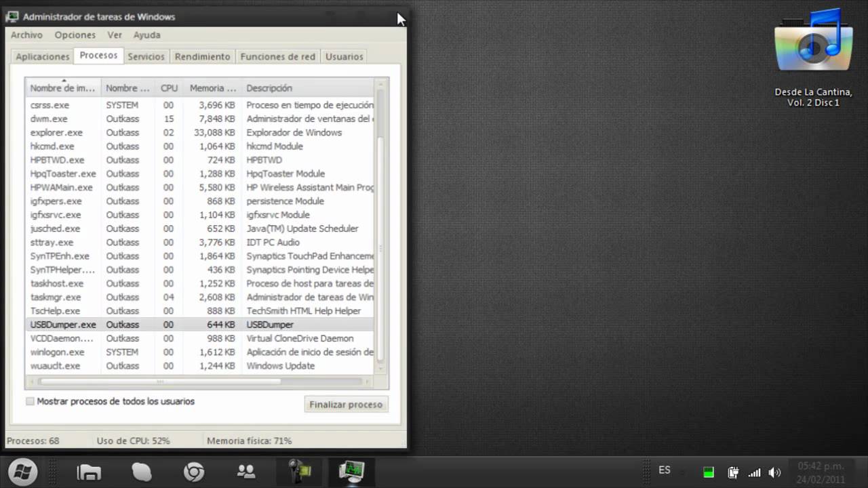Open Desde La Cantina music folder icon

click(813, 58)
